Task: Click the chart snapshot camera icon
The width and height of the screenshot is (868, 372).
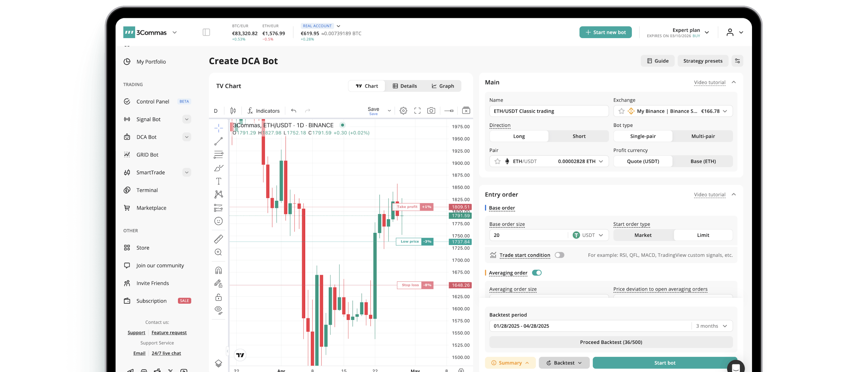Action: pos(431,111)
